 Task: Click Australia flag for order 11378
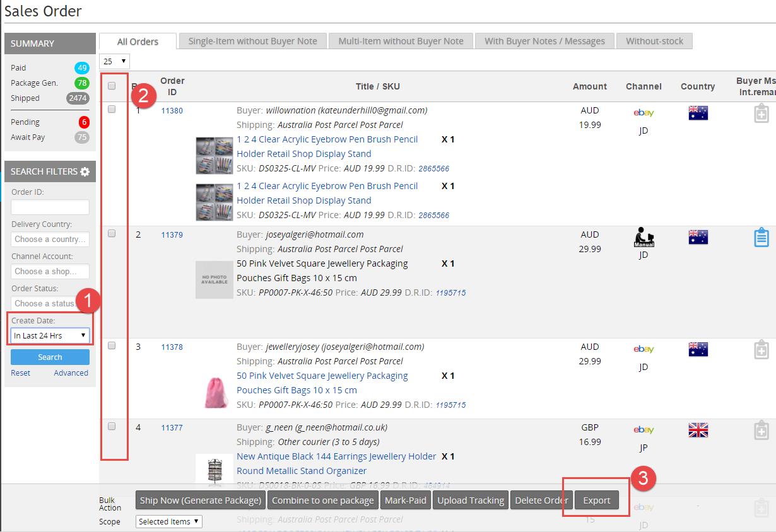pos(698,349)
